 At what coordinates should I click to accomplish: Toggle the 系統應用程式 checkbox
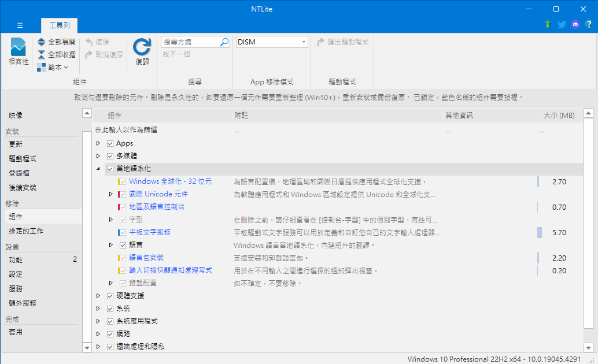coord(110,321)
